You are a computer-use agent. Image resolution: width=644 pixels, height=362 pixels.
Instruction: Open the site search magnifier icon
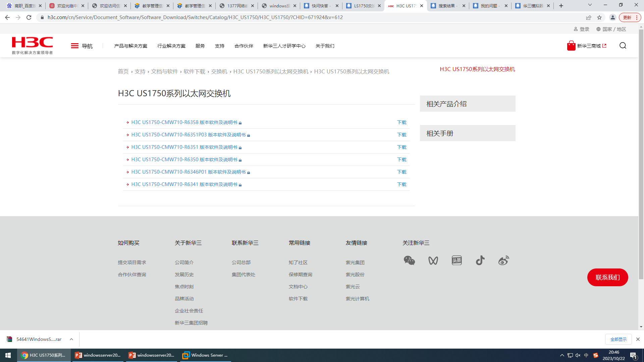pos(623,46)
